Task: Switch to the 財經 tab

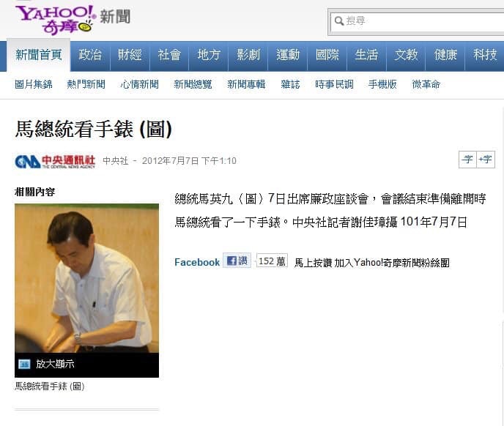Action: (x=130, y=55)
